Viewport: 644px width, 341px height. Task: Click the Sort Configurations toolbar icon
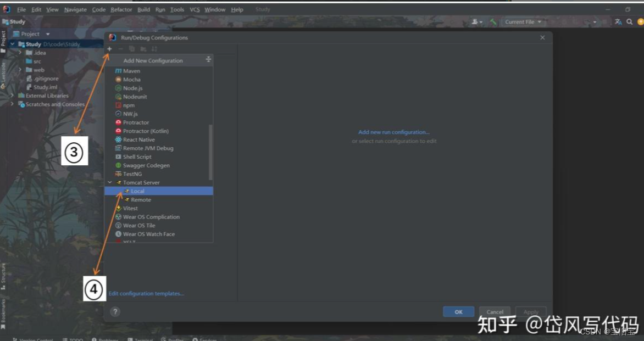click(154, 49)
